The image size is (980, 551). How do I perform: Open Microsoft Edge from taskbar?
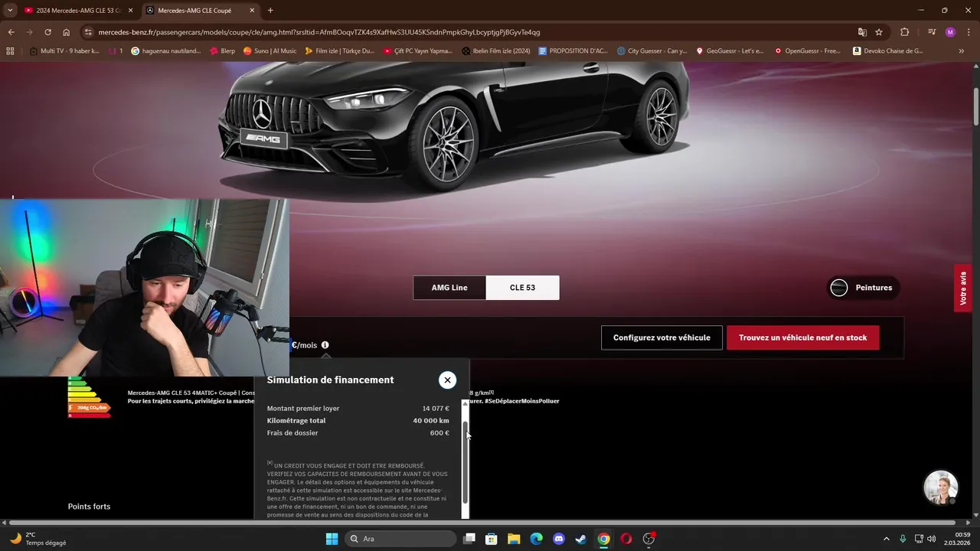click(x=537, y=539)
